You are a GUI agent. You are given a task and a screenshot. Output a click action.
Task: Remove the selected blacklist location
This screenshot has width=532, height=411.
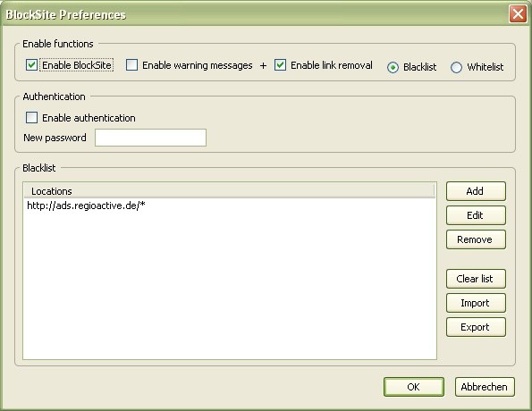point(476,239)
